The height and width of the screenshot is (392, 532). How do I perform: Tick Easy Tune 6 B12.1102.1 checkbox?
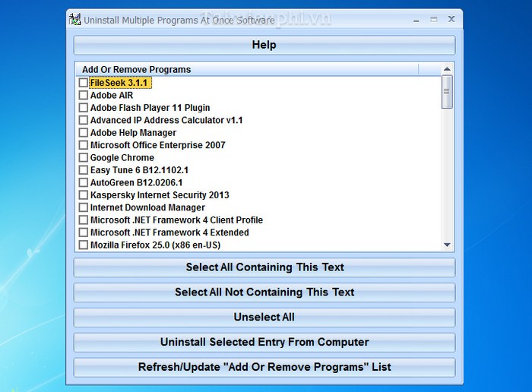click(83, 170)
